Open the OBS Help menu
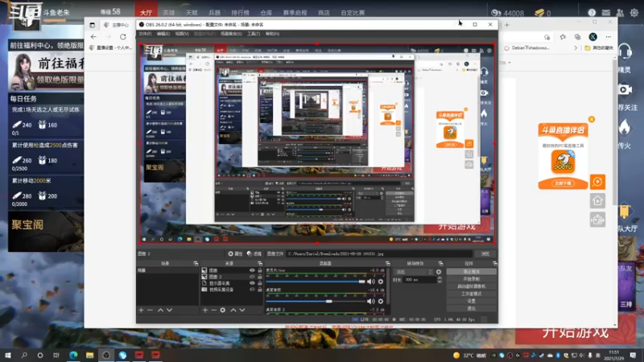644x362 pixels. 272,34
